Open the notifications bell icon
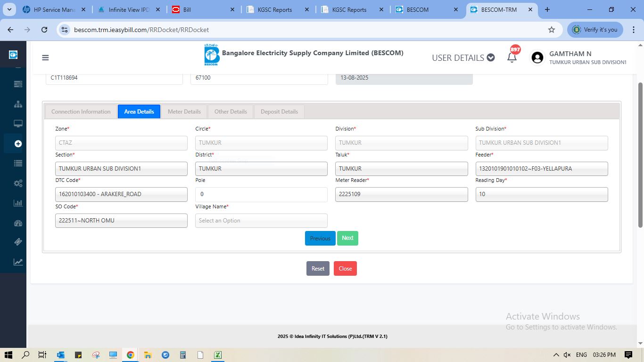 [x=512, y=58]
